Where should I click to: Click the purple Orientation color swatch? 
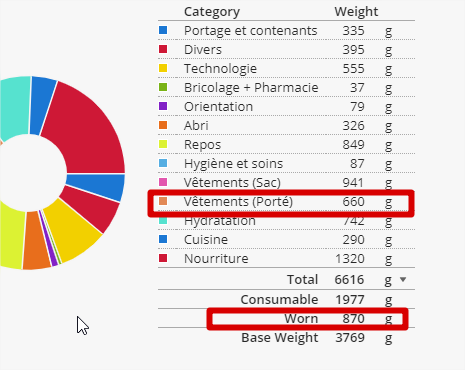pyautogui.click(x=163, y=106)
